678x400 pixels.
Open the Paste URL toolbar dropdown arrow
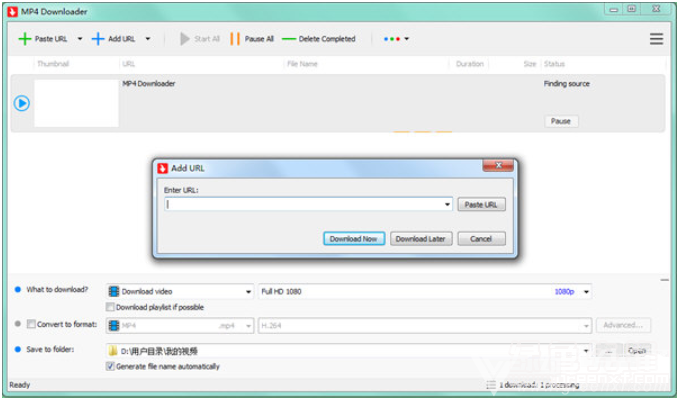(80, 39)
